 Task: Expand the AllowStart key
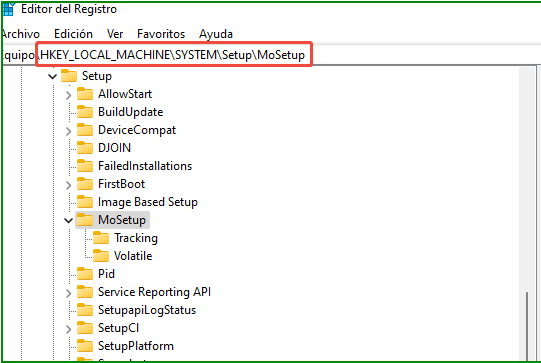68,95
